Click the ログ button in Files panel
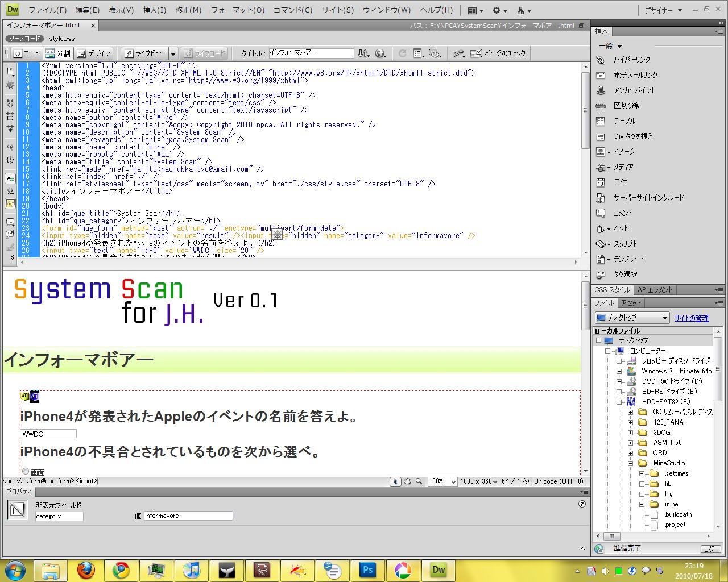The image size is (728, 582). coord(711,548)
